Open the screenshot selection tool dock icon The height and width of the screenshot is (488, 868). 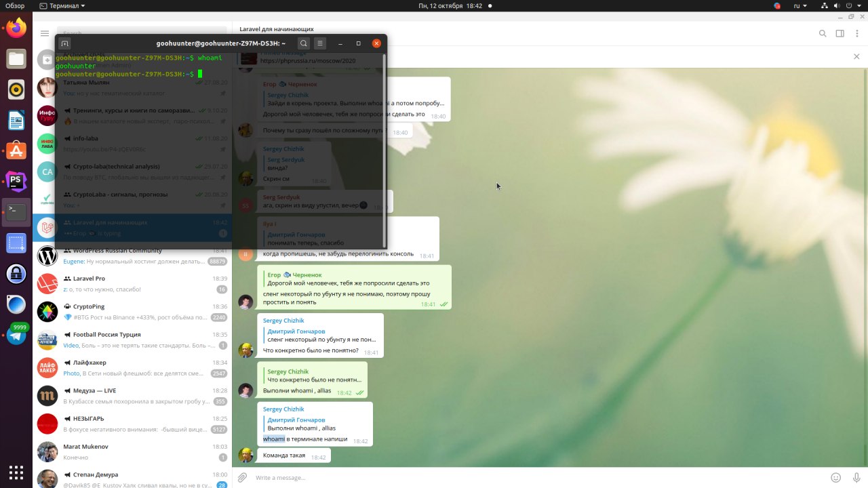pos(16,243)
